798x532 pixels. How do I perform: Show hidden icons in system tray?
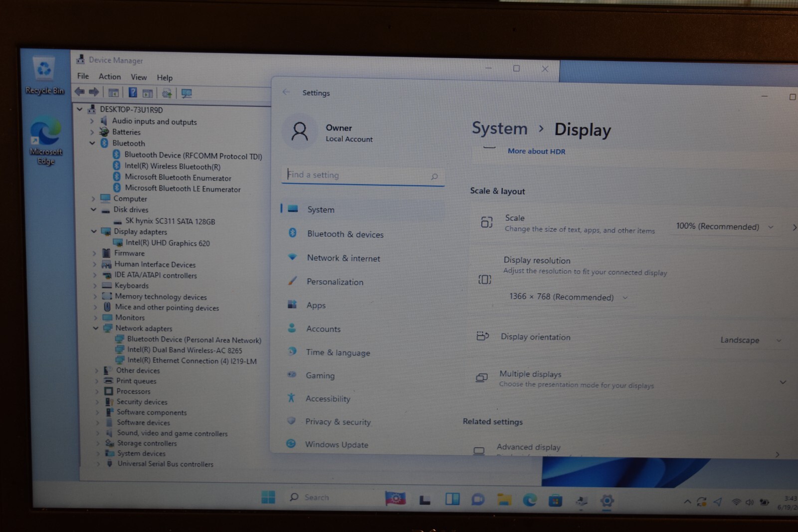(687, 502)
